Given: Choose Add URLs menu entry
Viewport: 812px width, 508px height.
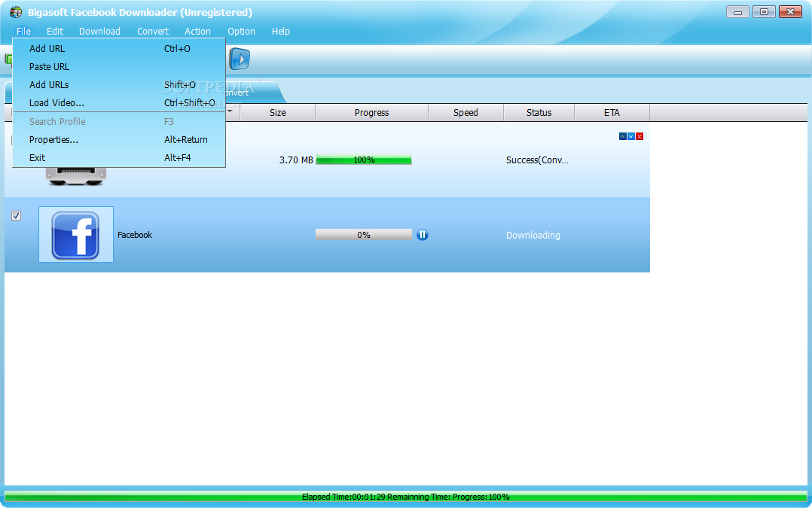Looking at the screenshot, I should pyautogui.click(x=119, y=85).
